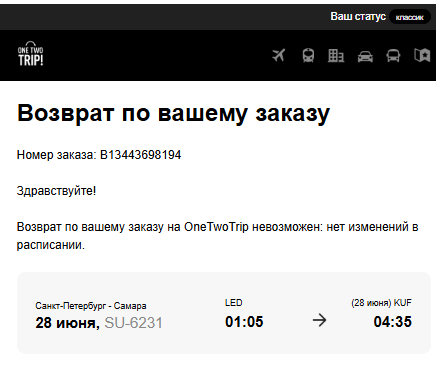
Task: Open the car rental icon
Action: 365,56
